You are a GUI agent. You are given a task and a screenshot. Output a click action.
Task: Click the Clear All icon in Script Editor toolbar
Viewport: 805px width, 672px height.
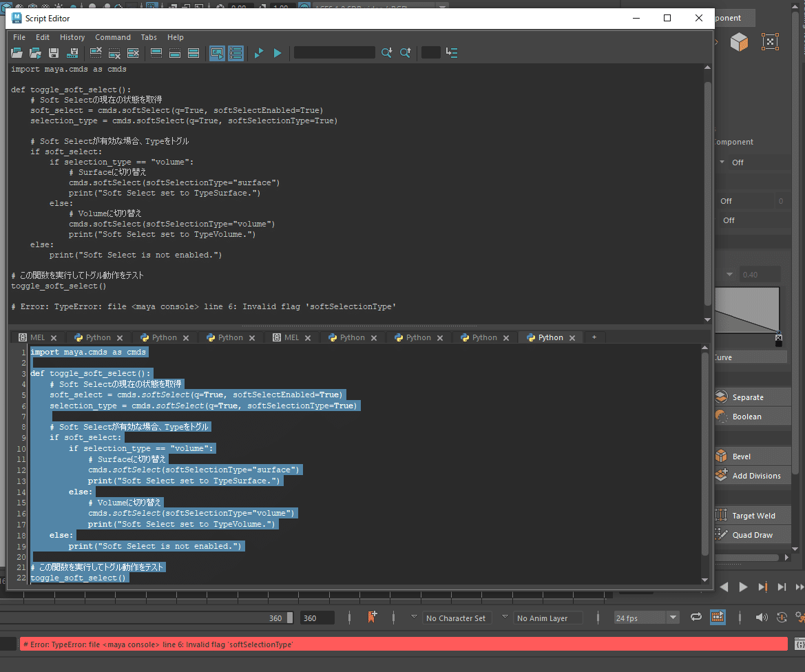[x=132, y=52]
